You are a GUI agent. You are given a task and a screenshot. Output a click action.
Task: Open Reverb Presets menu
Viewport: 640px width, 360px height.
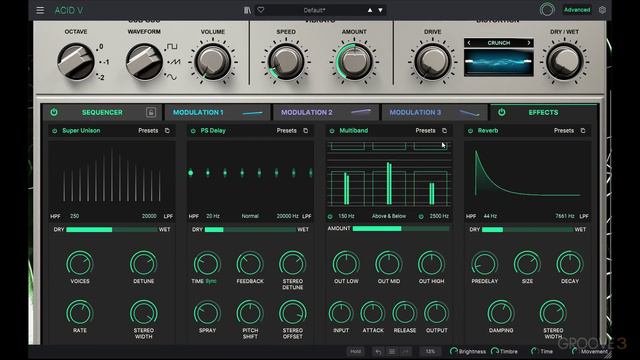(x=564, y=131)
